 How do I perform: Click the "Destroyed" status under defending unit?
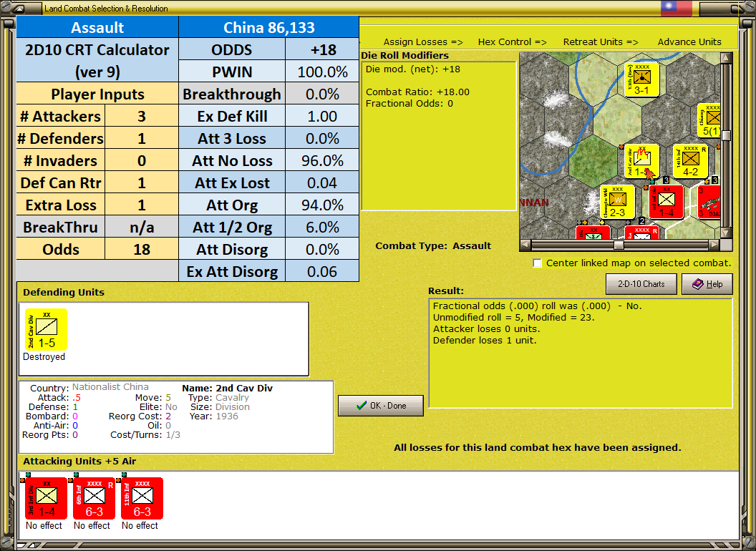pos(44,357)
